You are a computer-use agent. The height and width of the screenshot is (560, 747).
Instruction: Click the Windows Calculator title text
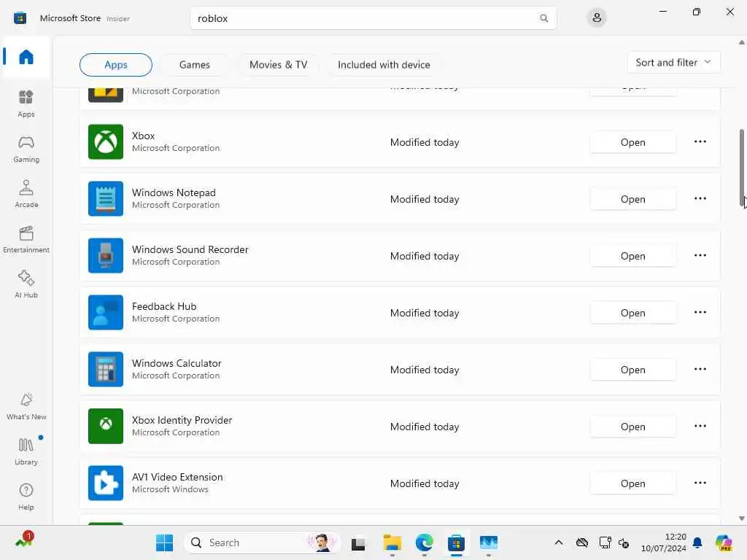(177, 363)
